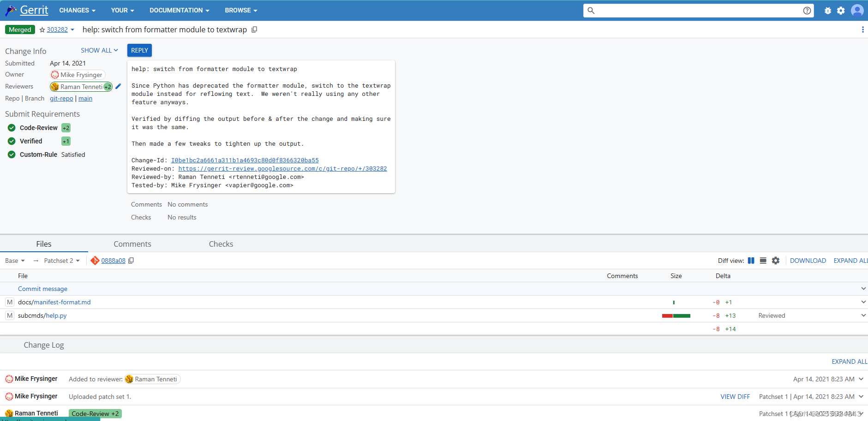Image resolution: width=868 pixels, height=421 pixels.
Task: Open Commit message file link
Action: coord(42,289)
